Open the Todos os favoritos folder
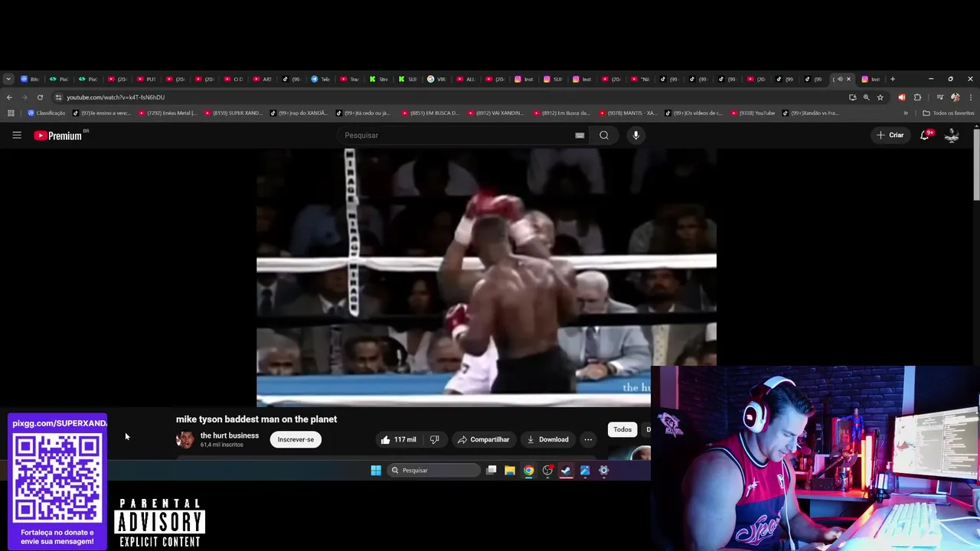The image size is (980, 551). coord(949,113)
